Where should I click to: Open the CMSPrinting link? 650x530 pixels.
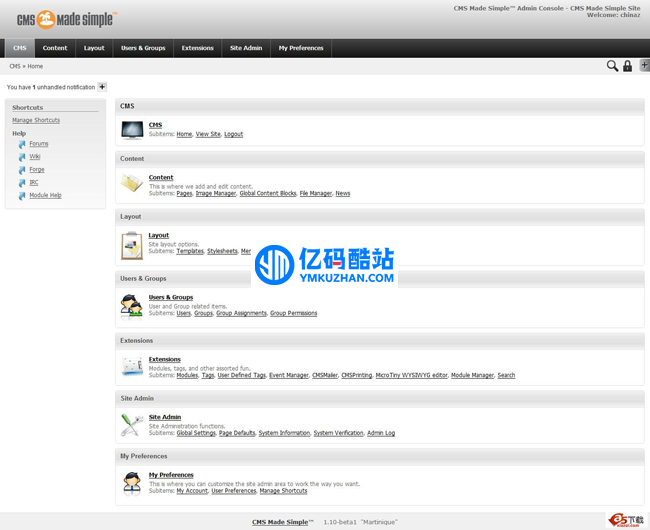357,375
